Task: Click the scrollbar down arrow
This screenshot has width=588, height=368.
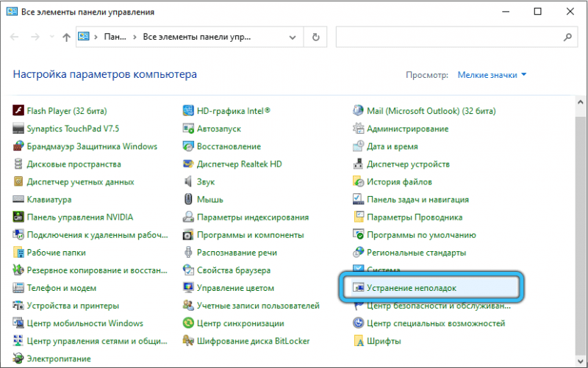Action: (581, 361)
